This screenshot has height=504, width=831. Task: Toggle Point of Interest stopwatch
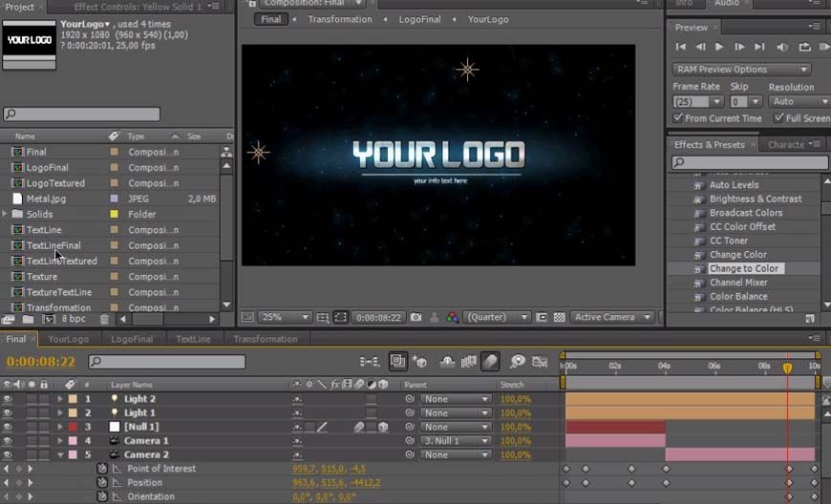click(102, 469)
